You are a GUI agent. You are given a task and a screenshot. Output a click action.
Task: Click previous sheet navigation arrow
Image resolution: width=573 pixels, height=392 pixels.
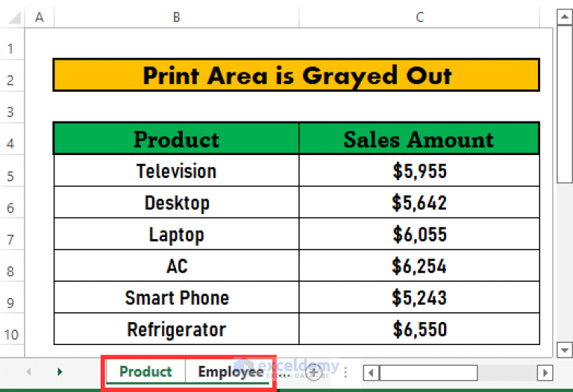(x=28, y=372)
